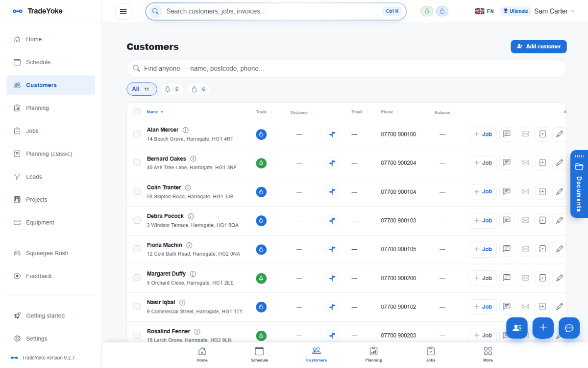Open directions signpost icon for Fiona Machin

click(332, 249)
